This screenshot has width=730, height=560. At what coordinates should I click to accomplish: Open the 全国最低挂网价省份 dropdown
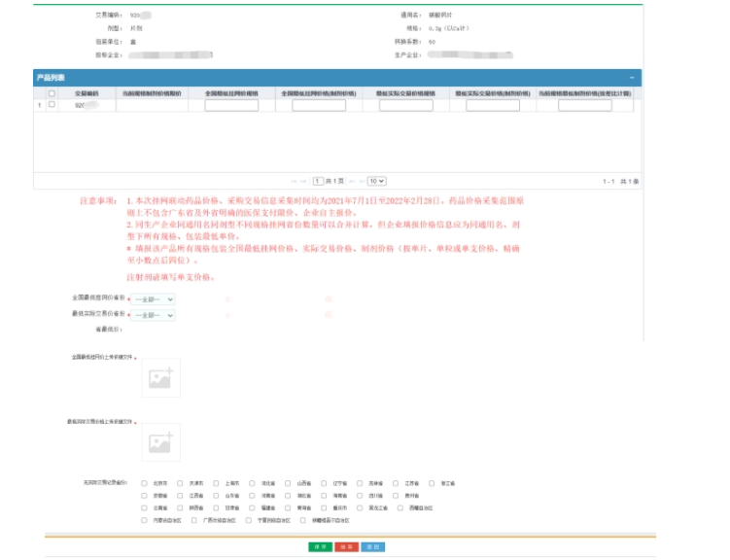tap(153, 300)
